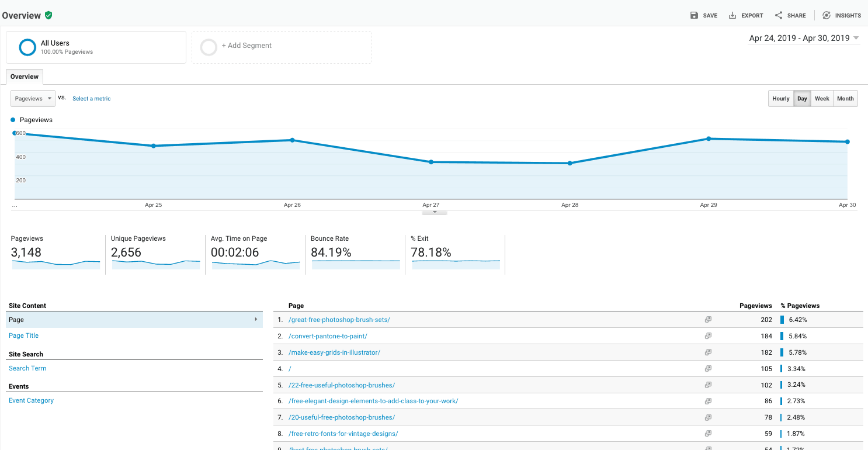The width and height of the screenshot is (868, 450).
Task: Click the verified checkmark next to Overview
Action: click(x=48, y=15)
